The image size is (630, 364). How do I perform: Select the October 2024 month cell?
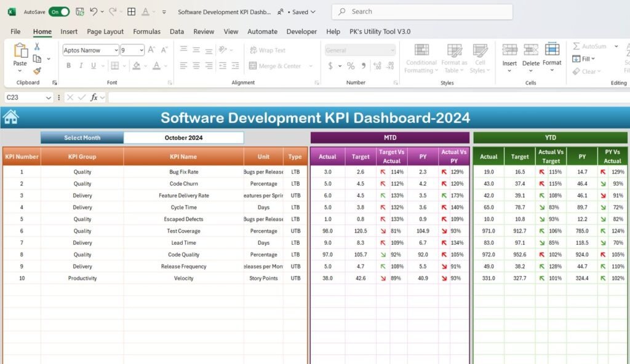pyautogui.click(x=183, y=138)
